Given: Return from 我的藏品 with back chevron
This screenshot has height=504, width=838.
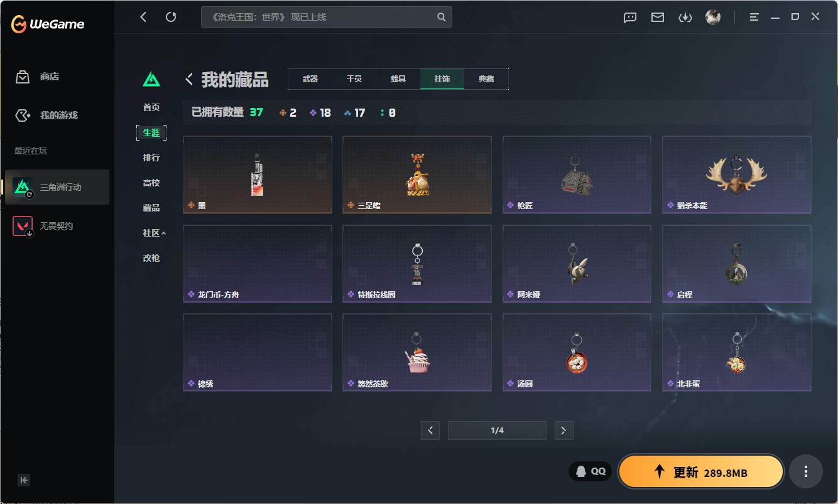Looking at the screenshot, I should click(x=189, y=79).
